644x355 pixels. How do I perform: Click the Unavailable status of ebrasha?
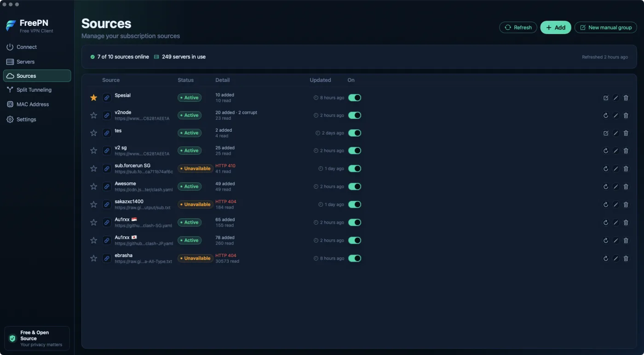tap(195, 258)
